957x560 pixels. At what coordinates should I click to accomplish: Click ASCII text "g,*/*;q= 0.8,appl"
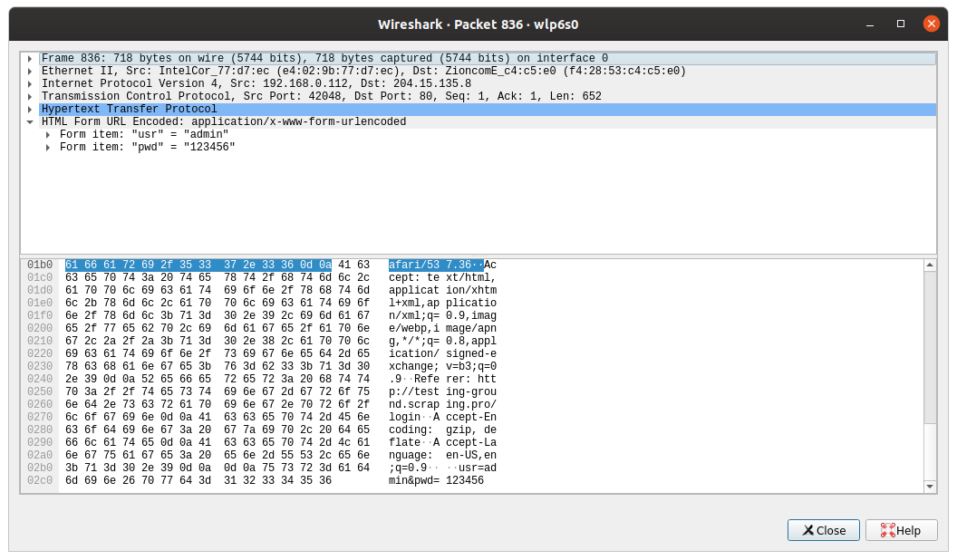442,341
